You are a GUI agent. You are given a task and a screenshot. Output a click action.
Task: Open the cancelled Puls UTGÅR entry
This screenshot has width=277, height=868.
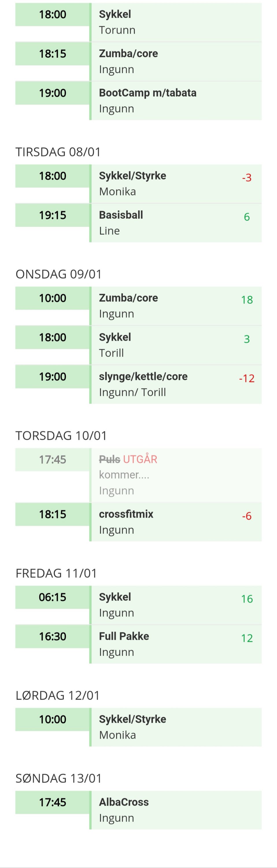(x=175, y=475)
